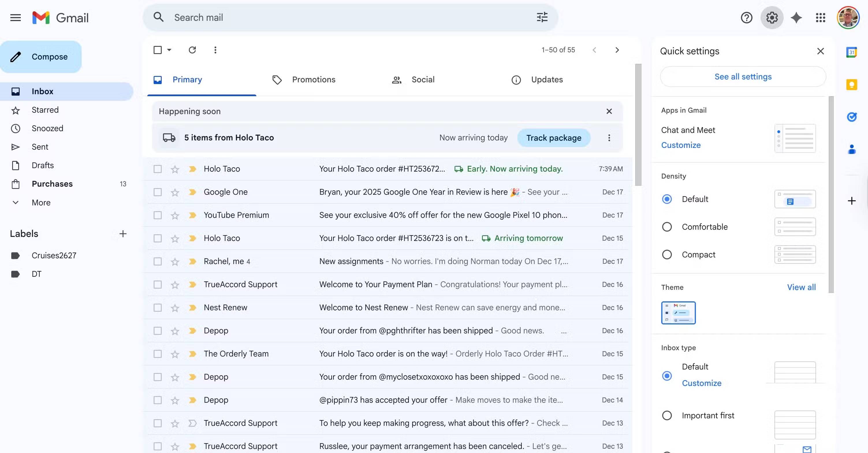Select the Holo Taco email checkbox
The width and height of the screenshot is (868, 453).
(157, 168)
